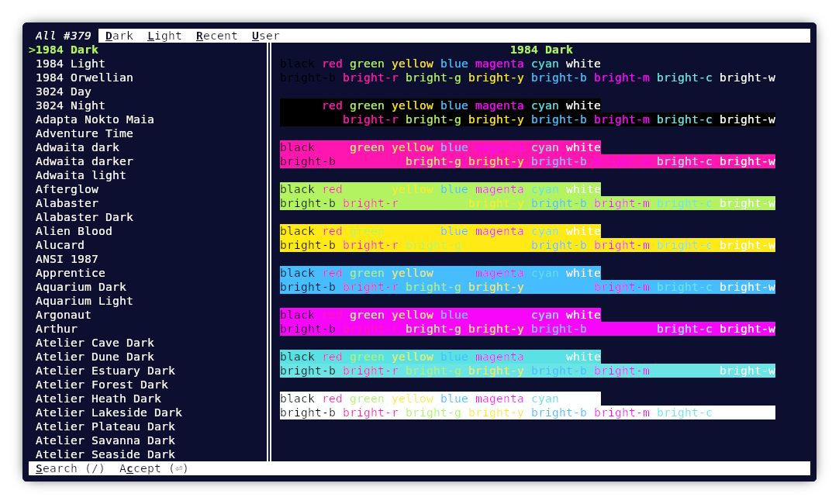Select the Alien Blood theme
Image resolution: width=839 pixels, height=504 pixels.
click(x=74, y=231)
